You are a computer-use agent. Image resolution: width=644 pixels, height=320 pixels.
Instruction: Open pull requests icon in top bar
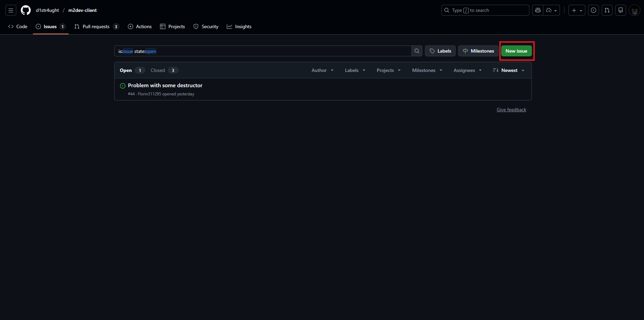tap(607, 11)
